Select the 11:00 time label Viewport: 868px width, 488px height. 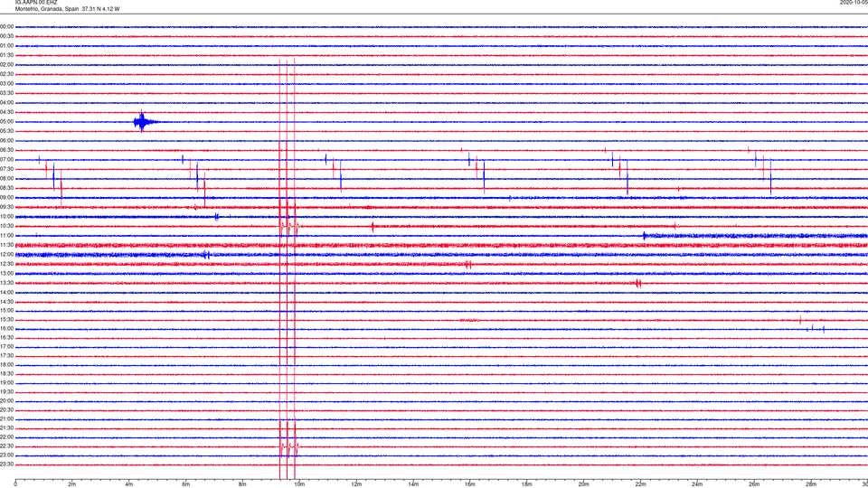(6, 236)
